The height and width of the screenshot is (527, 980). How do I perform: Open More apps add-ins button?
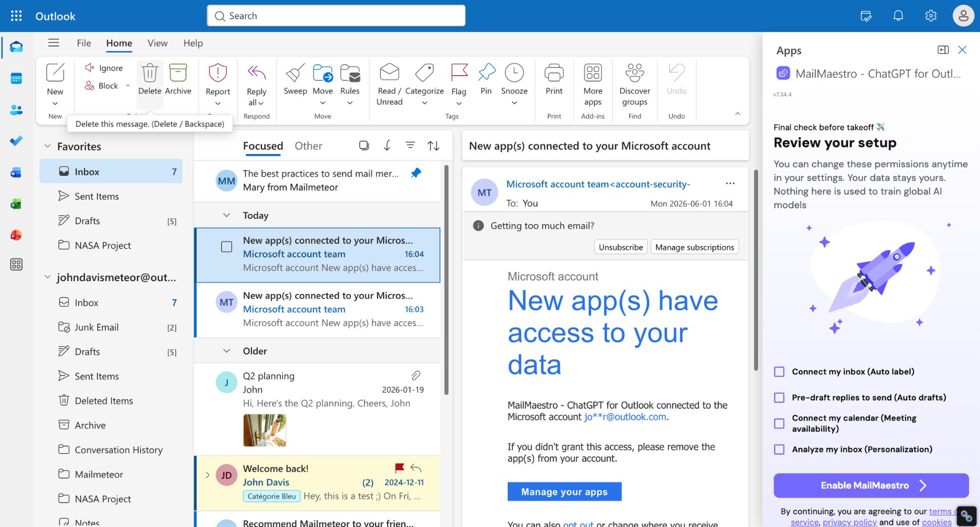(x=593, y=84)
